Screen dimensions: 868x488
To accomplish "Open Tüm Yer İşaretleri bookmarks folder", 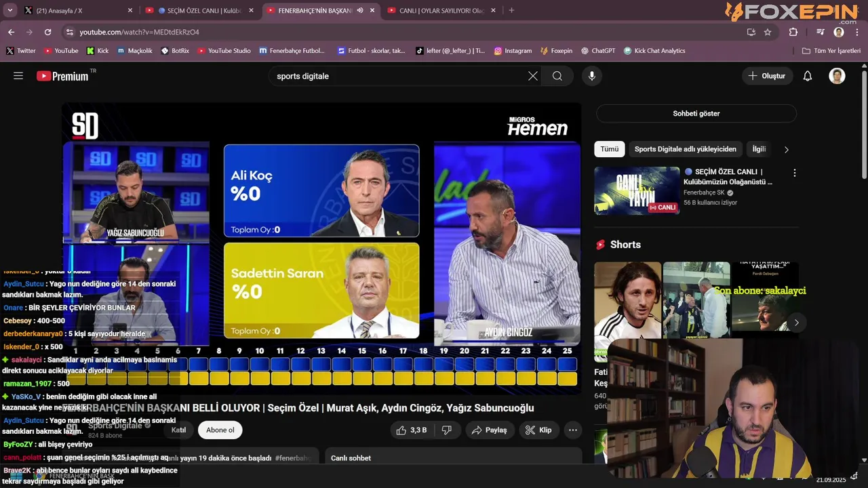I will 831,51.
